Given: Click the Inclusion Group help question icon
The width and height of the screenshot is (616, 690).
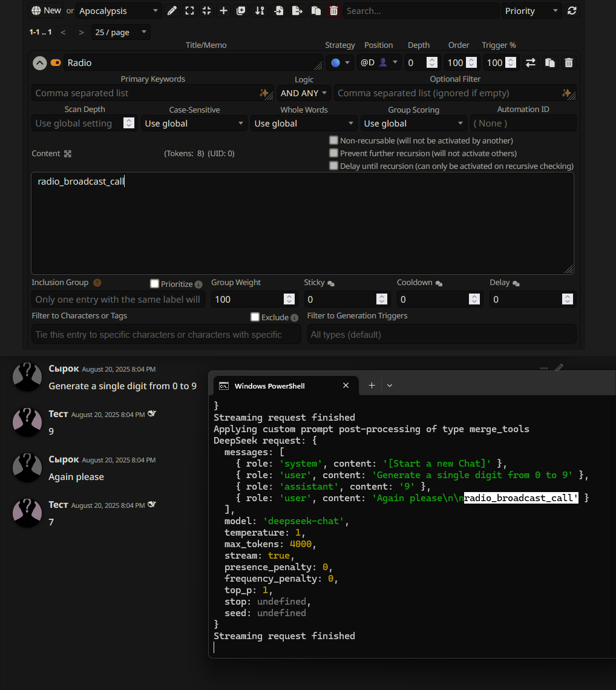Looking at the screenshot, I should click(97, 283).
